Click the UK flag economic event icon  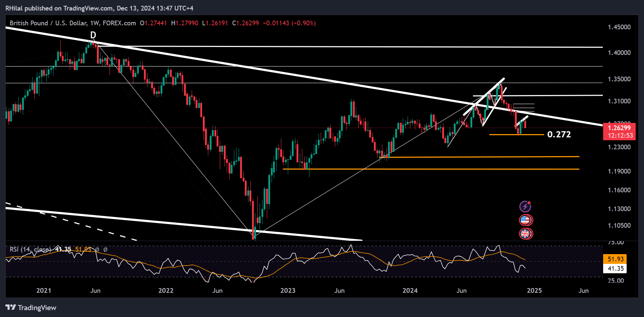[x=525, y=234]
